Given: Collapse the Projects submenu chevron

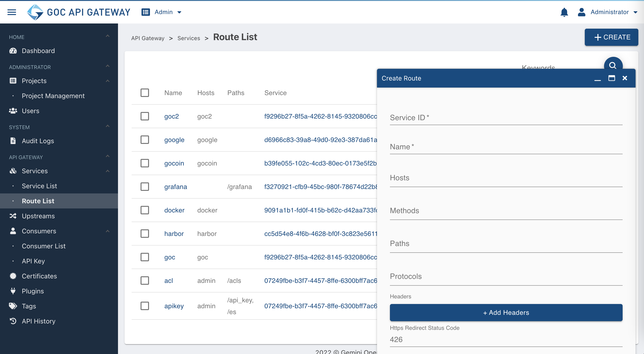Looking at the screenshot, I should (107, 81).
